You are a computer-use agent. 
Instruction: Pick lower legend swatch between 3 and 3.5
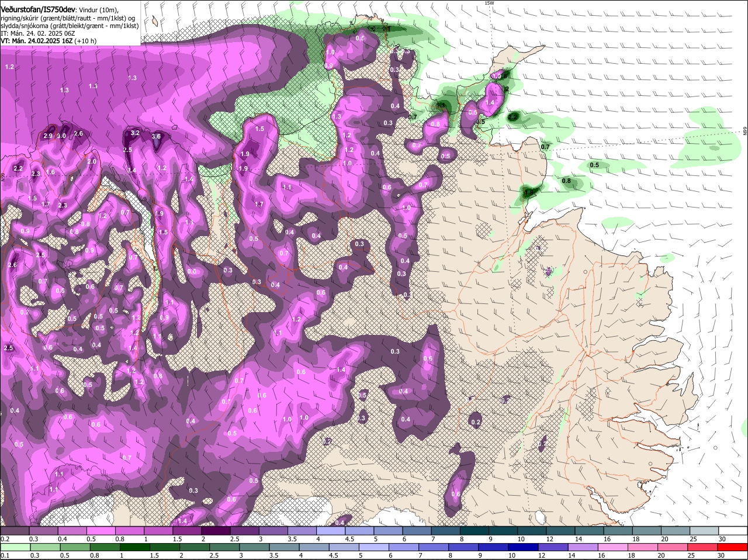click(x=285, y=547)
